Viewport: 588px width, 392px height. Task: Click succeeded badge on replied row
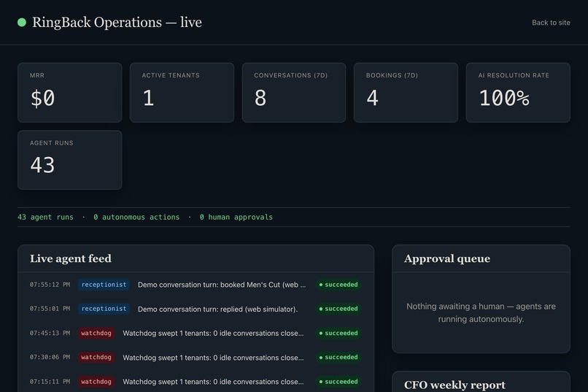tap(339, 309)
